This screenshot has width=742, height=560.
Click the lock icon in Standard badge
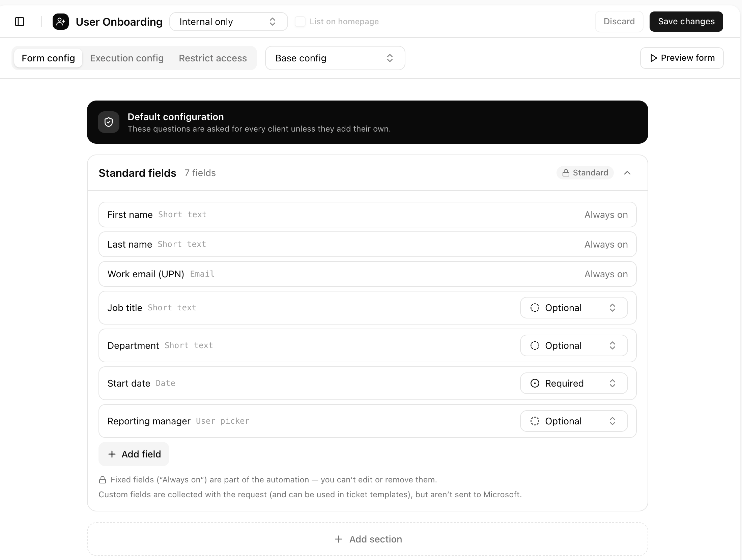(566, 173)
